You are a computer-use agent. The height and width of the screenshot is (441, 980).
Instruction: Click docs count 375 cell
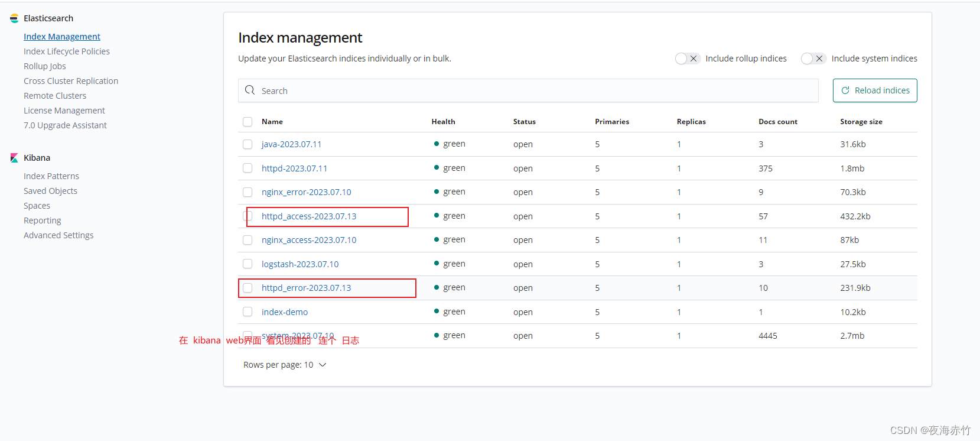click(766, 168)
